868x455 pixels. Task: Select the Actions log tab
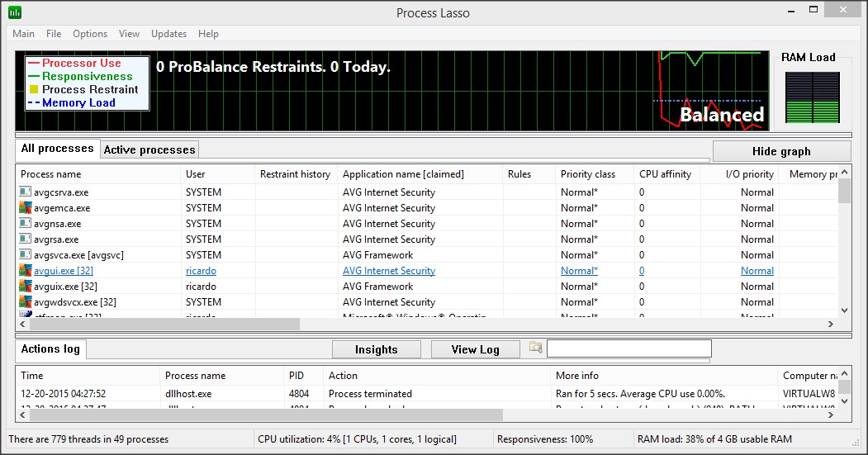point(50,349)
